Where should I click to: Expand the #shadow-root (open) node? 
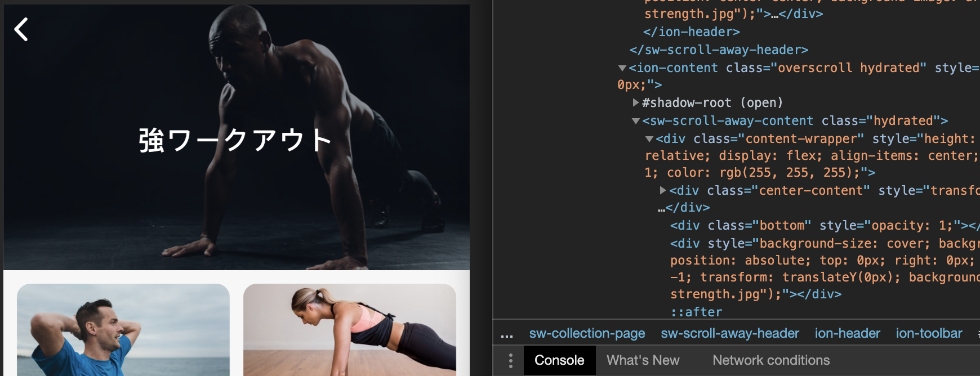636,102
